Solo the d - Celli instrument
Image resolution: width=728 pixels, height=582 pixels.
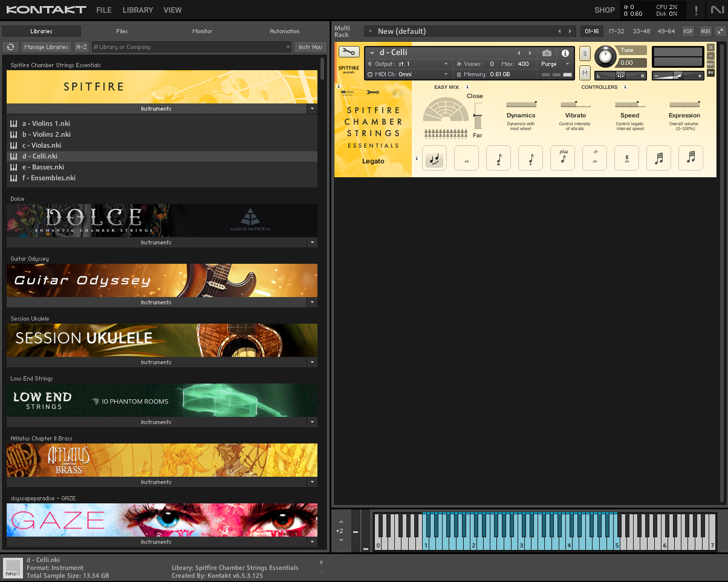(x=585, y=53)
